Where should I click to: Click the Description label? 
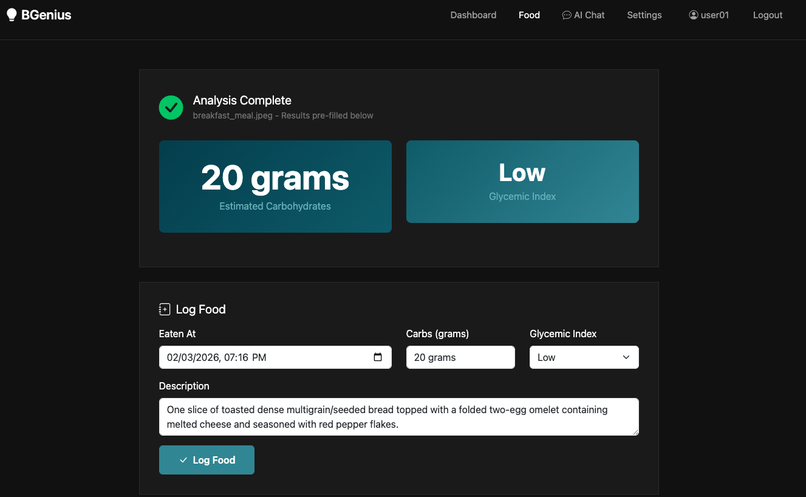click(184, 386)
